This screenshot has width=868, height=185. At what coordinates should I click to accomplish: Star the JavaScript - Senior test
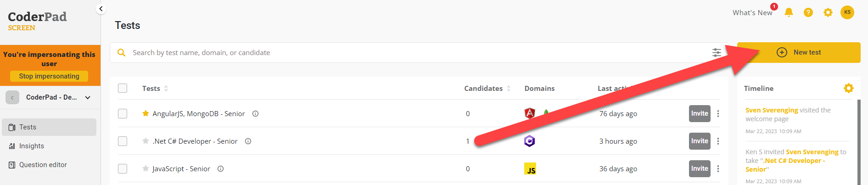[x=146, y=168]
